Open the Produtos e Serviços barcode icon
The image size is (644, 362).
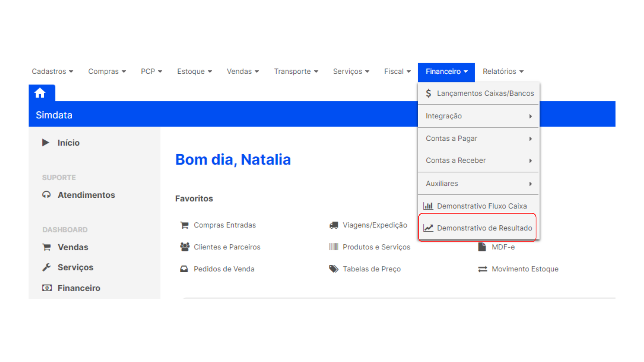pos(333,247)
